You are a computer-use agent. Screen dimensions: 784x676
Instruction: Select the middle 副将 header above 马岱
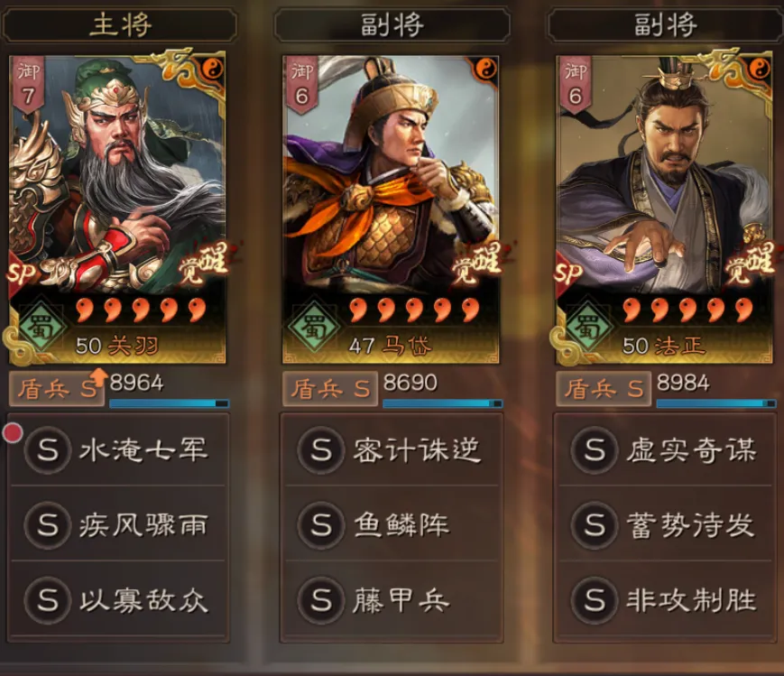(392, 24)
